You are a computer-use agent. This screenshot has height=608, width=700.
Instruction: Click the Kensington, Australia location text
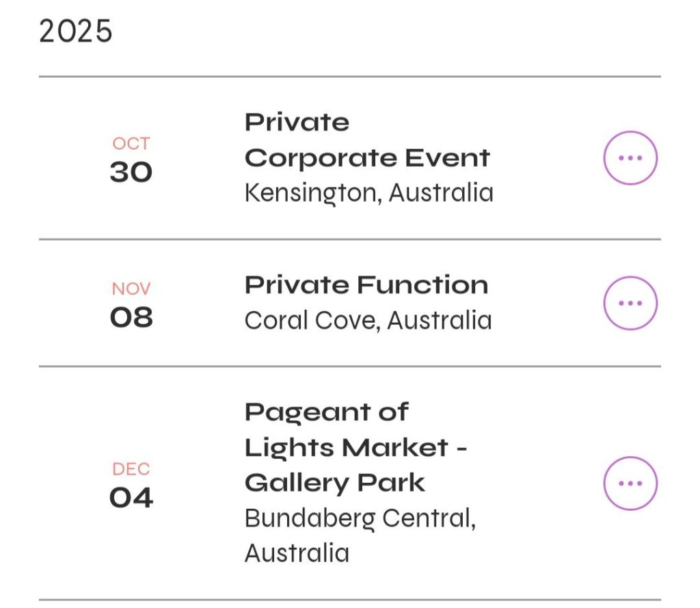[x=368, y=193]
